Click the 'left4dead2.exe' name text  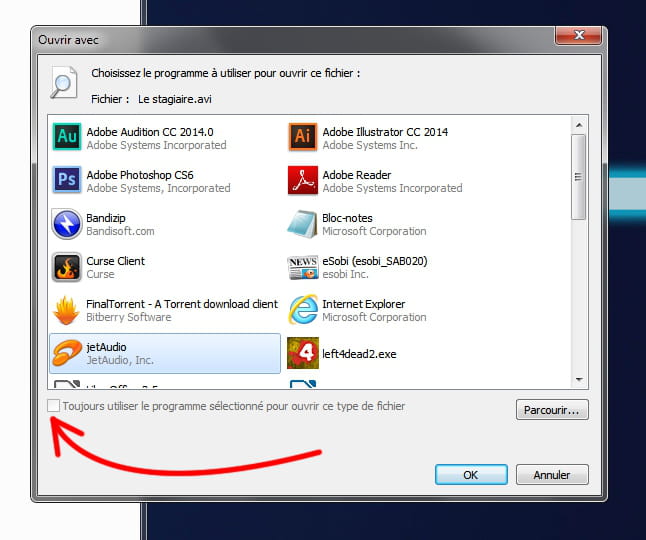(x=359, y=354)
